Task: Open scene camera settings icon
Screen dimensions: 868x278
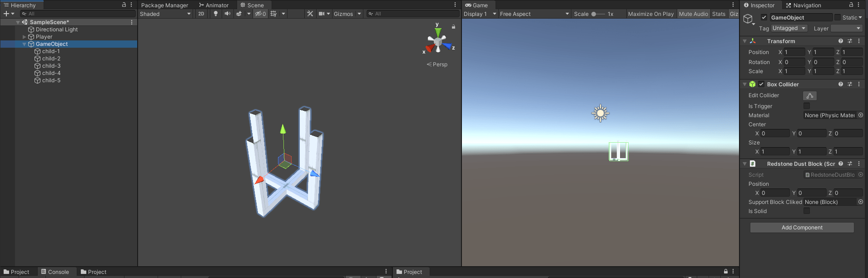Action: (x=322, y=14)
